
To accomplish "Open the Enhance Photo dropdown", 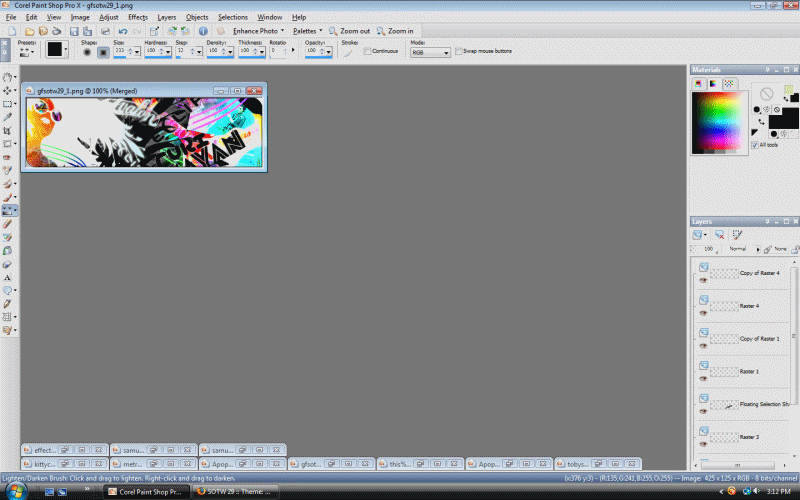I will click(x=259, y=31).
